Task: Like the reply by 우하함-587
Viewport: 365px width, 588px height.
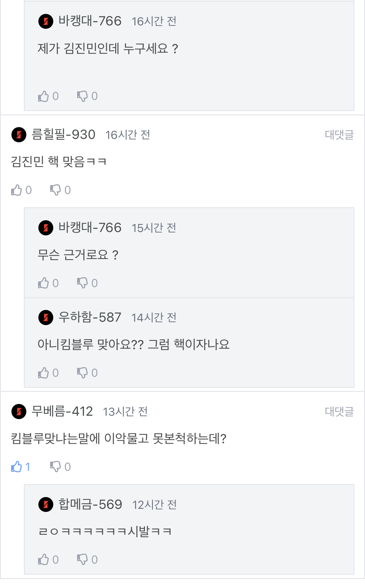Action: (44, 373)
